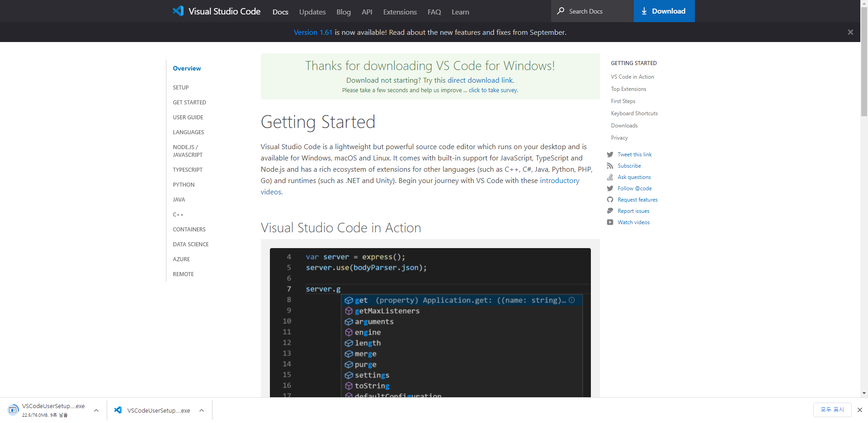Open C++ section in left sidebar
This screenshot has width=868, height=423.
coord(178,214)
